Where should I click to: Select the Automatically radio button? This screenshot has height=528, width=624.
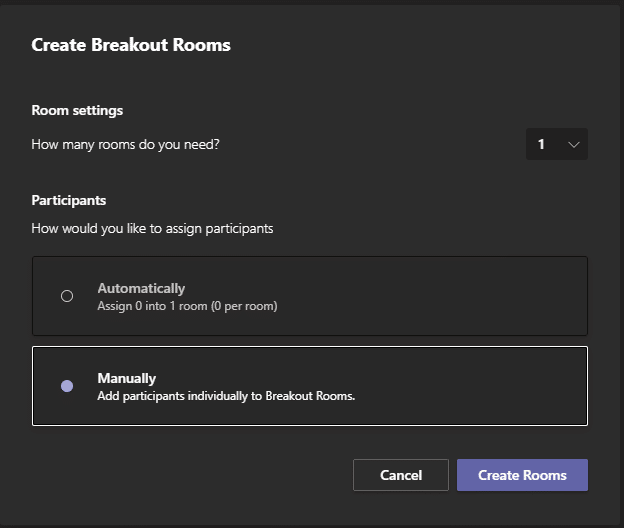pyautogui.click(x=67, y=296)
